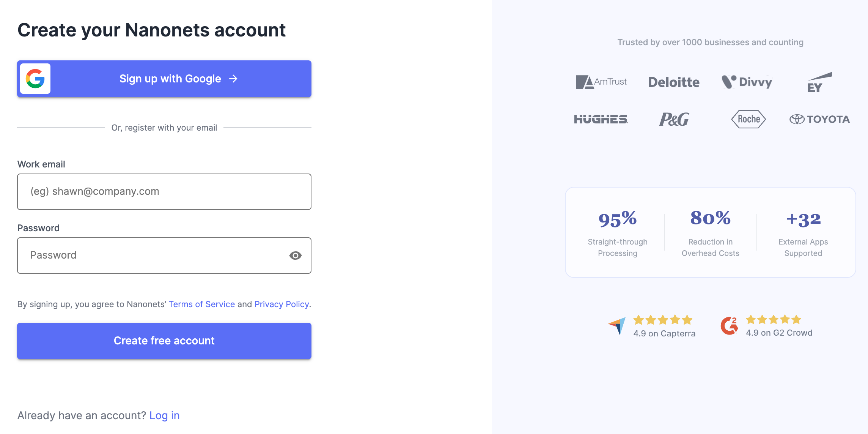The image size is (868, 434).
Task: Click the Password input field
Action: tap(164, 255)
